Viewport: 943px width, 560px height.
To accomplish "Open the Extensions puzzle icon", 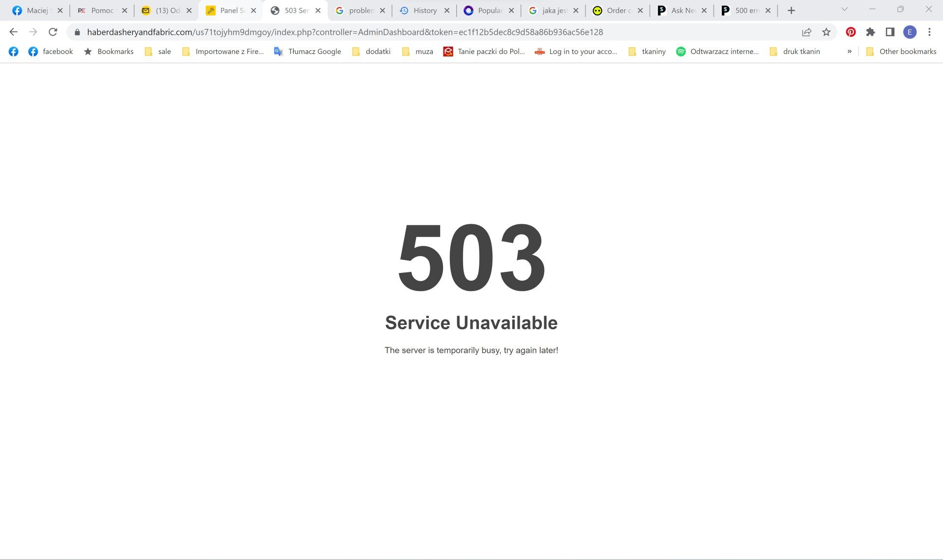I will pos(870,32).
